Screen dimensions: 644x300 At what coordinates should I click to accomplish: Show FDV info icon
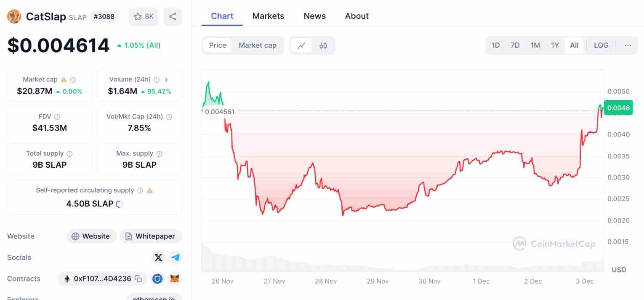[57, 116]
